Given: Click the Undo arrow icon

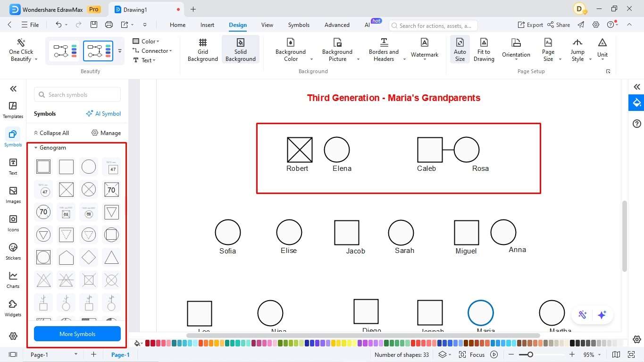Looking at the screenshot, I should coord(59,25).
